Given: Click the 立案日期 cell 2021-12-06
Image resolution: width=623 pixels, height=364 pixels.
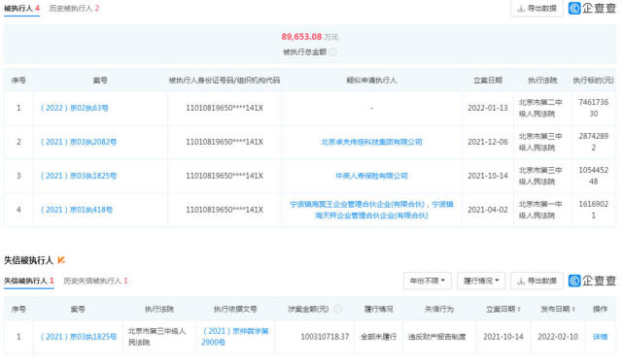Looking at the screenshot, I should pyautogui.click(x=488, y=142).
